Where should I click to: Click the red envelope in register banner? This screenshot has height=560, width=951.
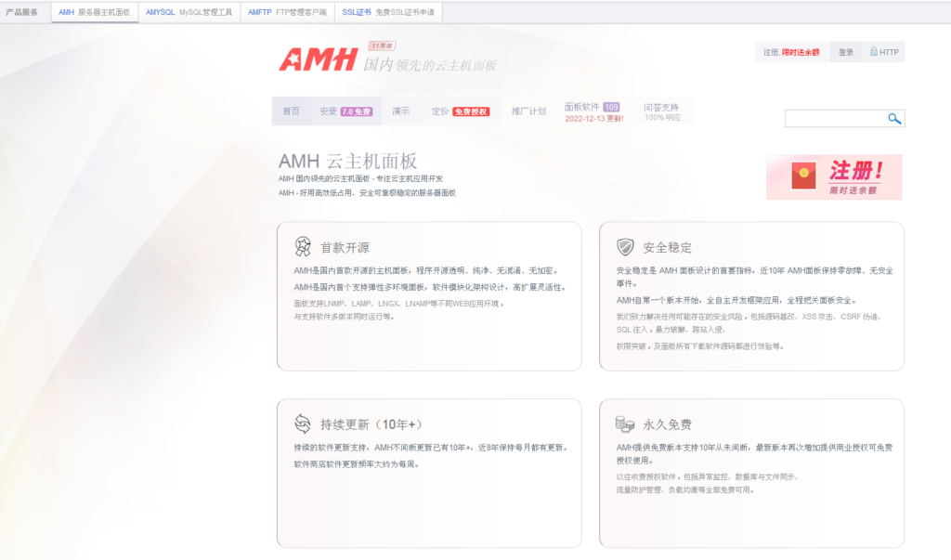[x=803, y=176]
